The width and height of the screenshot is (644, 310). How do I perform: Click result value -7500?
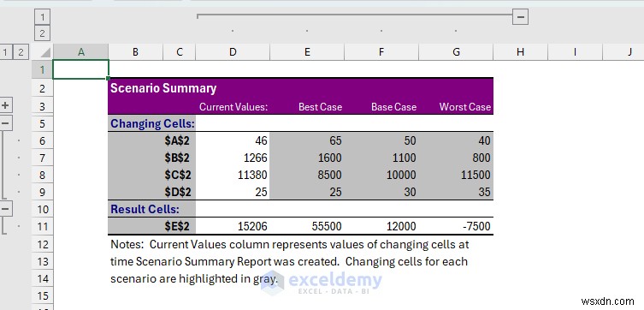tap(456, 227)
